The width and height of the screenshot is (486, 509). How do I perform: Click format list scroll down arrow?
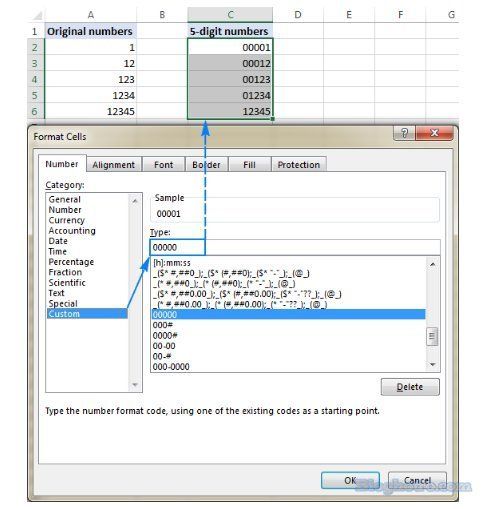[433, 364]
